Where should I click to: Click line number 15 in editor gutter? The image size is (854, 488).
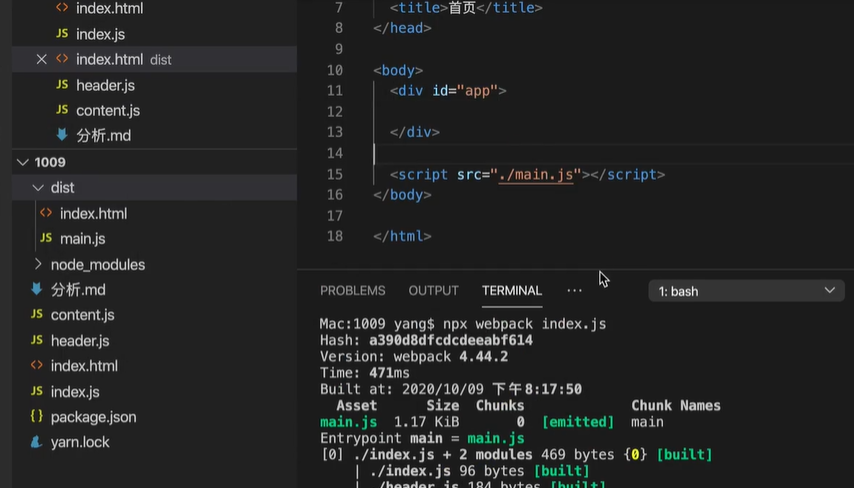coord(334,175)
